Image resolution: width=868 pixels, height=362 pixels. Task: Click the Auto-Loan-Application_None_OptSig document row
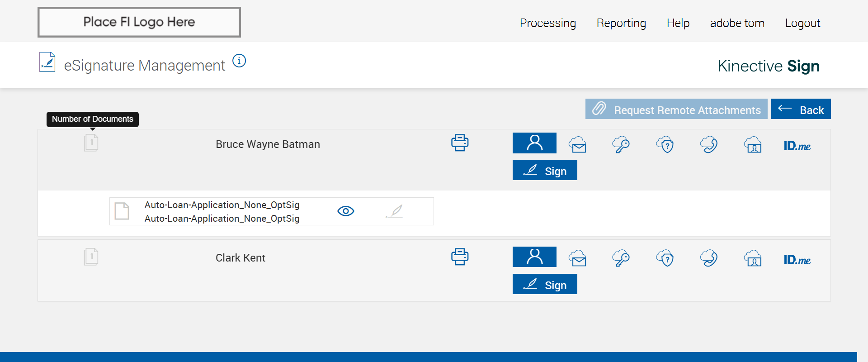point(222,211)
